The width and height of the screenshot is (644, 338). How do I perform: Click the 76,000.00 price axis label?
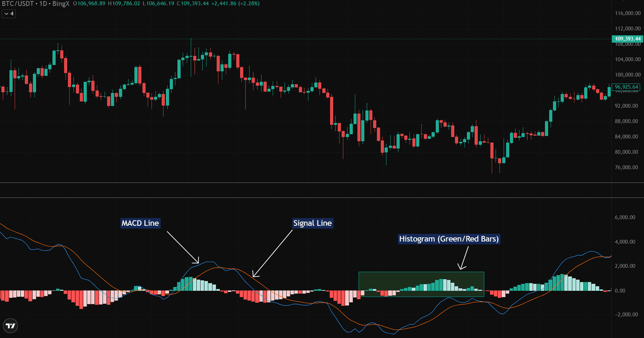coord(626,167)
